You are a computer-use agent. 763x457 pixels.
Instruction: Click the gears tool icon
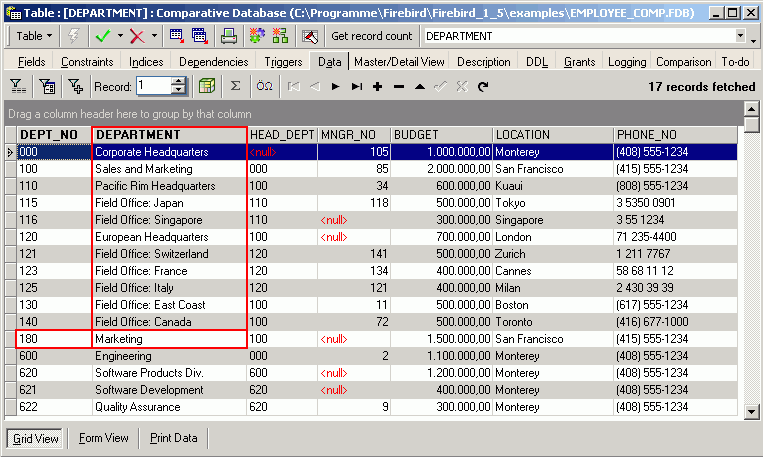click(257, 36)
